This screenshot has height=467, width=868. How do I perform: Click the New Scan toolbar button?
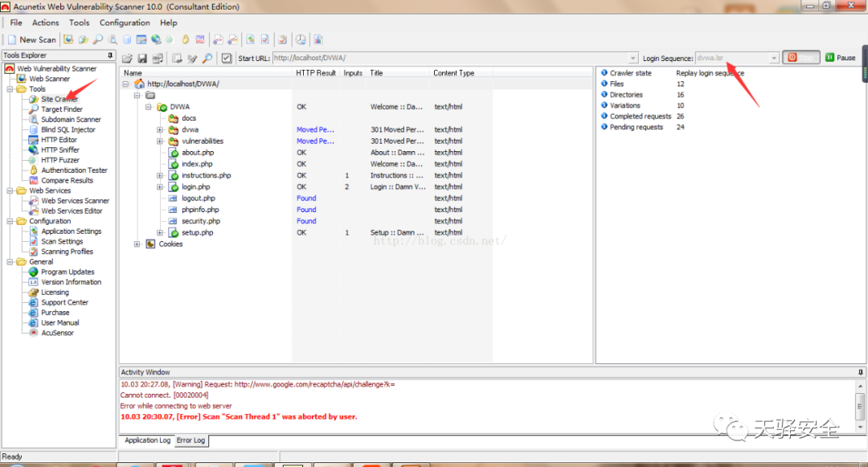pos(31,40)
